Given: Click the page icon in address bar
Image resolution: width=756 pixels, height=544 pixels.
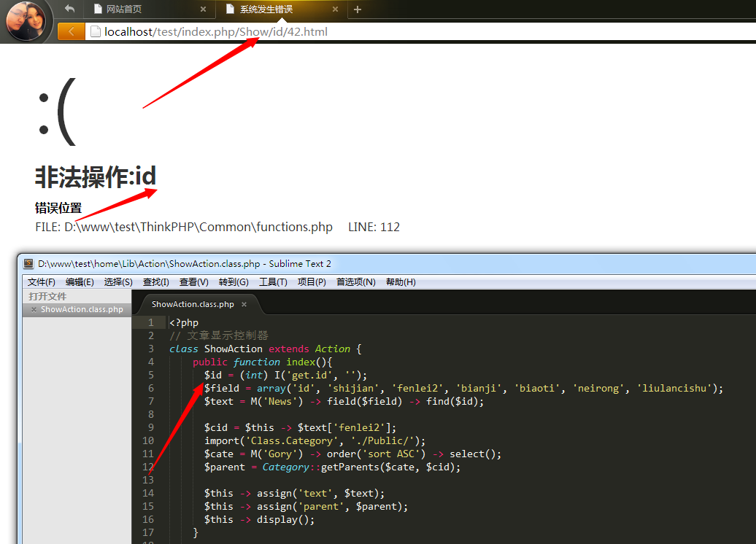Looking at the screenshot, I should [x=95, y=31].
